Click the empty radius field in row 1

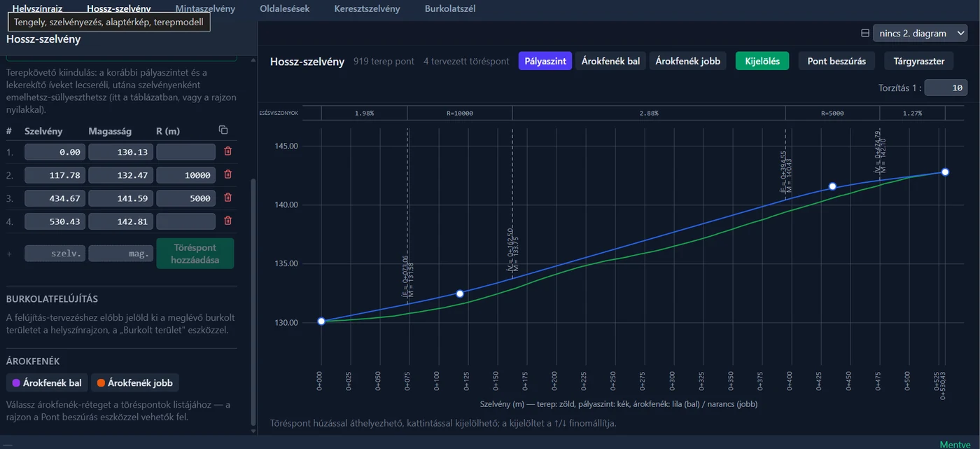tap(185, 152)
